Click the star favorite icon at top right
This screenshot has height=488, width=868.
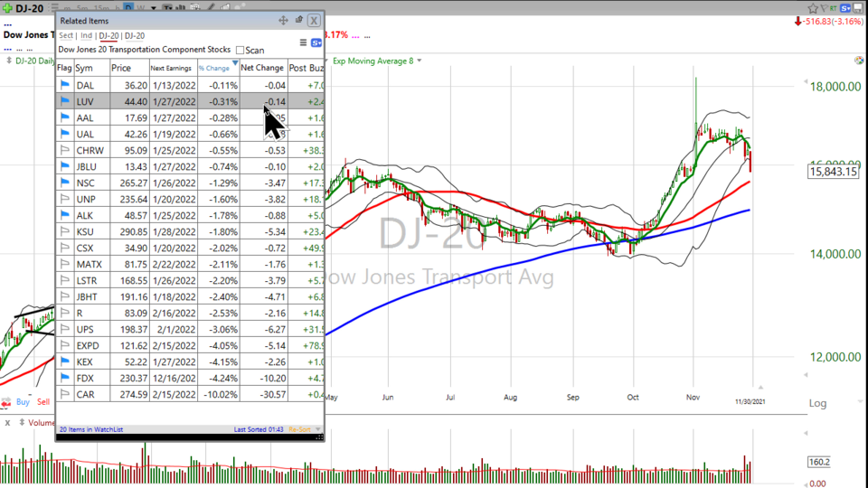click(x=814, y=7)
